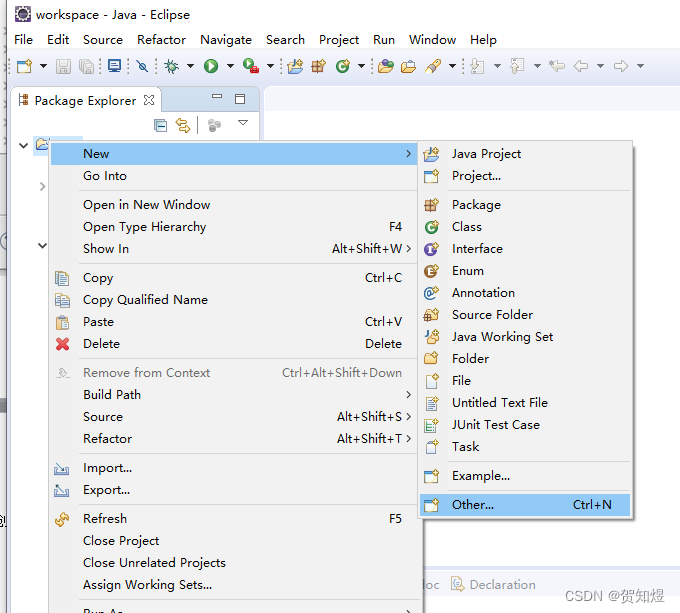Image resolution: width=680 pixels, height=613 pixels.
Task: Click the Debug bug icon
Action: pyautogui.click(x=172, y=66)
